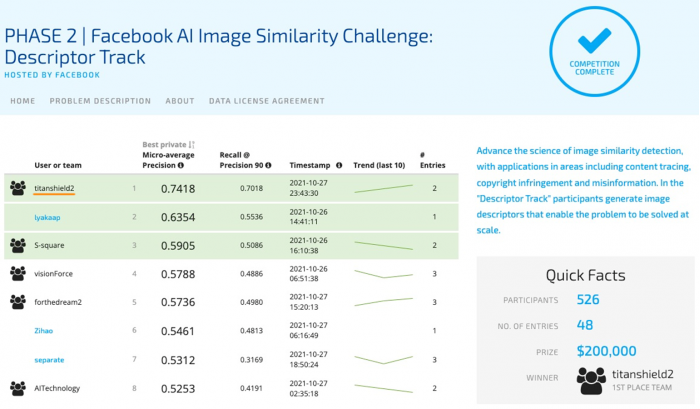Image resolution: width=700 pixels, height=409 pixels.
Task: Open the Data License Agreement tab
Action: tap(267, 101)
